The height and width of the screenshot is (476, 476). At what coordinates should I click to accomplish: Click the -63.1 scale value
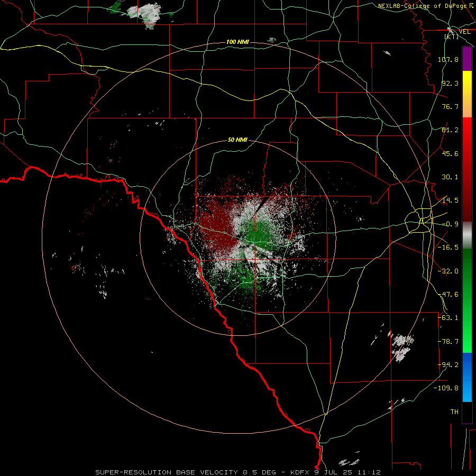[x=448, y=318]
